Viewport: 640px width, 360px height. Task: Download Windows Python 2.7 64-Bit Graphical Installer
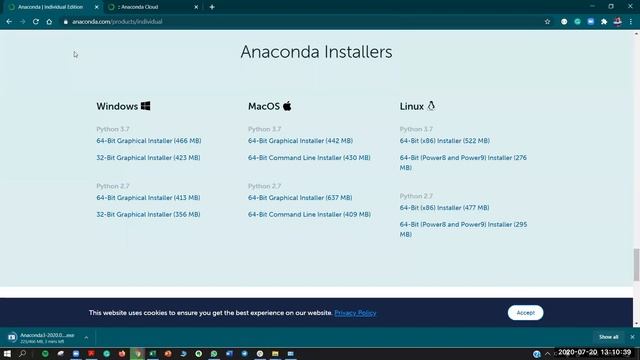click(x=148, y=198)
